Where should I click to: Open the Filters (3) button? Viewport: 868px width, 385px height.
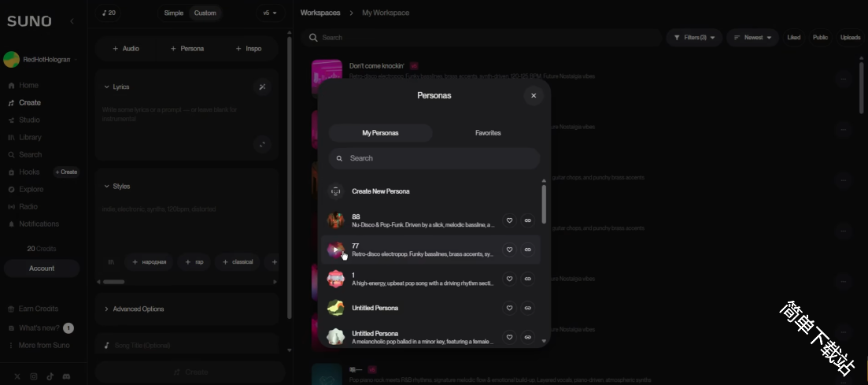(x=694, y=37)
